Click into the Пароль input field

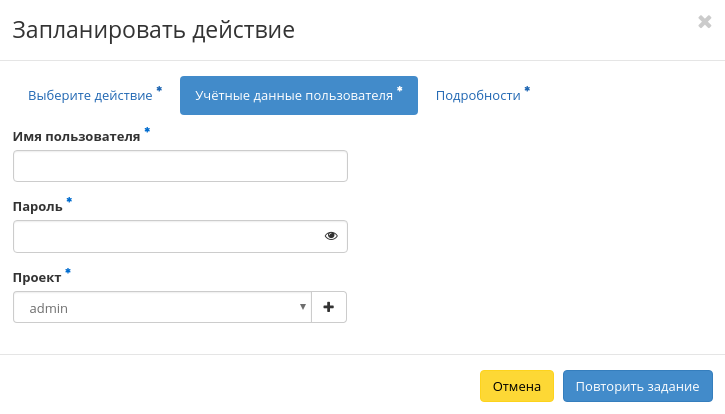pos(165,236)
